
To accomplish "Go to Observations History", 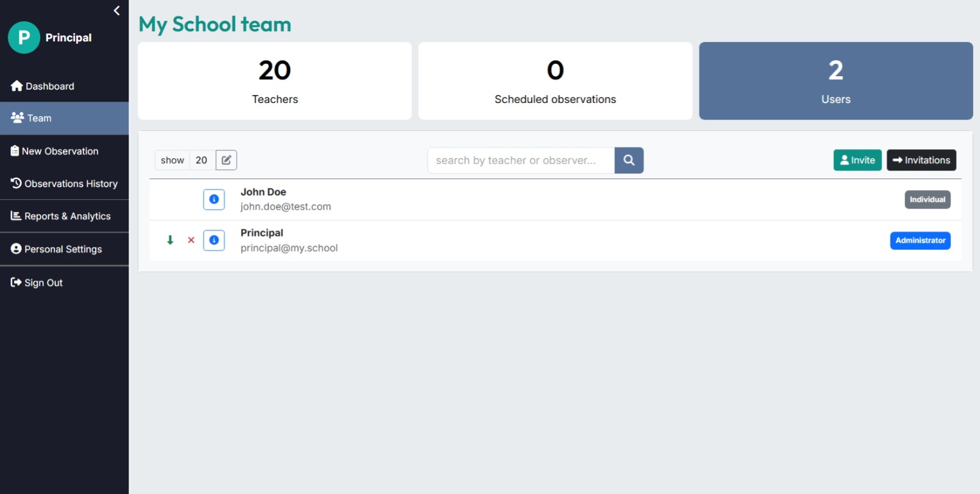I will coord(64,183).
